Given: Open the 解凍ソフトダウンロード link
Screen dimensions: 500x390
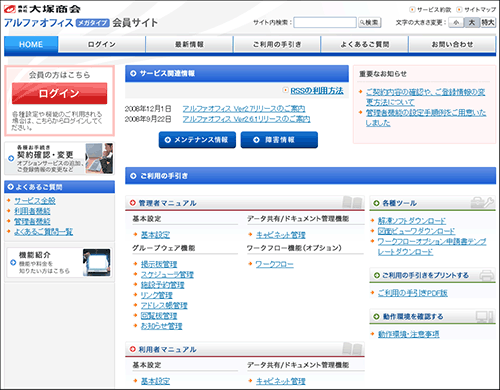Looking at the screenshot, I should tap(412, 221).
